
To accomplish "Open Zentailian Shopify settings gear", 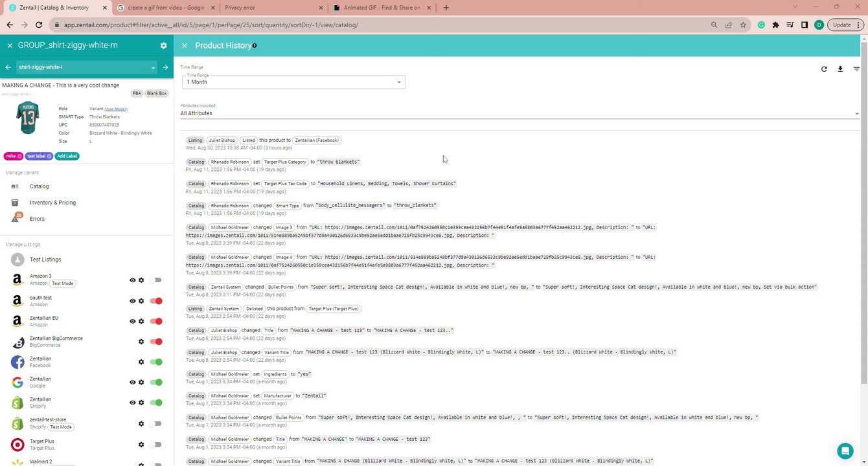I will pyautogui.click(x=141, y=403).
